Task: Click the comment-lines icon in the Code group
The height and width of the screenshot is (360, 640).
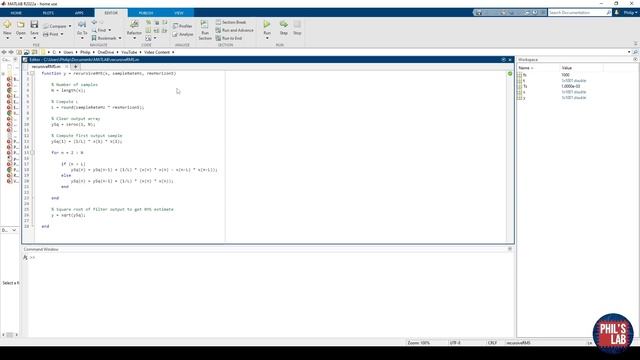Action: [x=149, y=22]
